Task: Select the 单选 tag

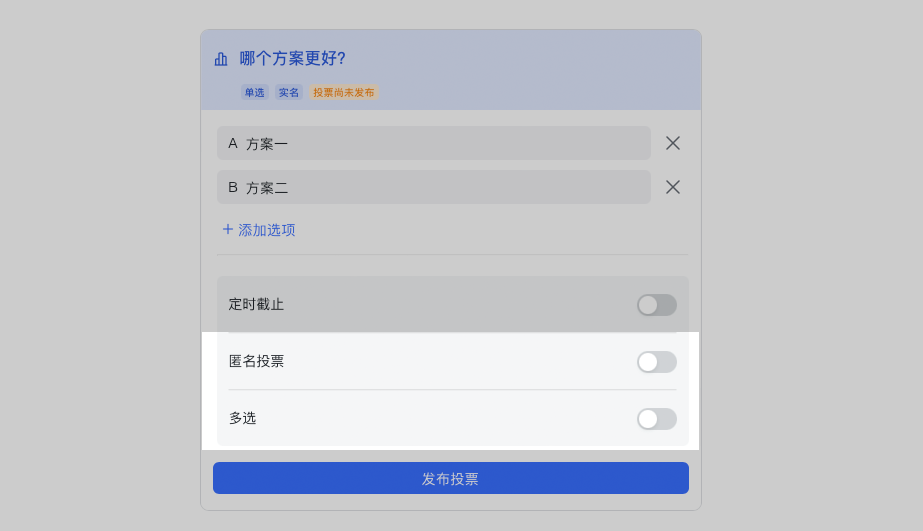Action: [x=254, y=92]
